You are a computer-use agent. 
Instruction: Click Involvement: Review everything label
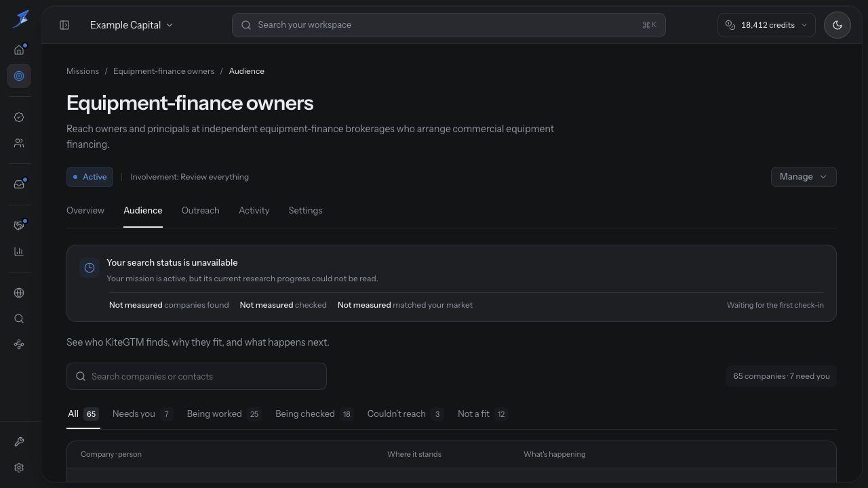[190, 177]
